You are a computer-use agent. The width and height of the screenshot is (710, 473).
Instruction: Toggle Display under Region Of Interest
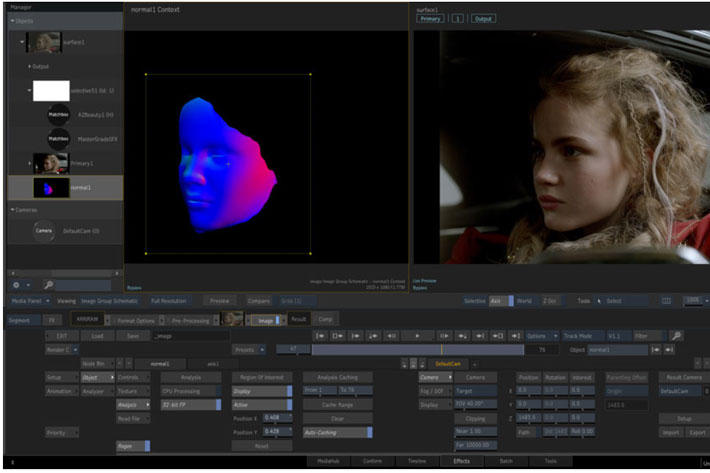coord(262,391)
